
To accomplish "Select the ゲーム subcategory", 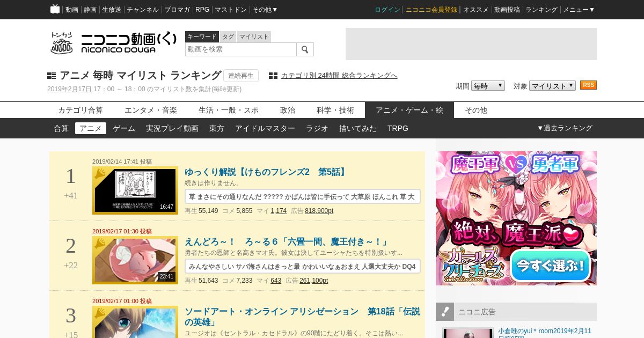I will click(x=124, y=128).
